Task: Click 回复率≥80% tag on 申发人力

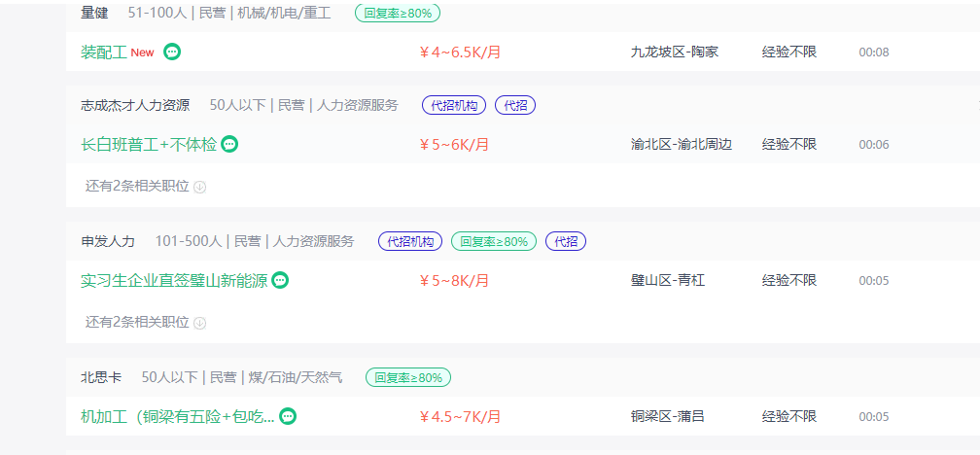Action: click(494, 241)
